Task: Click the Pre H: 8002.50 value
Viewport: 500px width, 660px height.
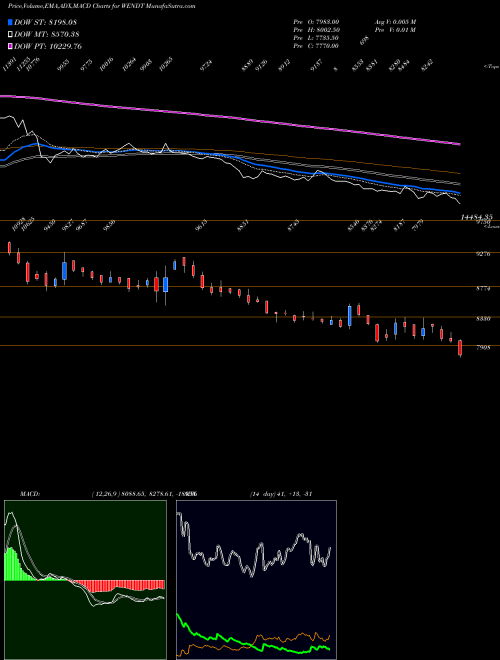Action: click(316, 30)
